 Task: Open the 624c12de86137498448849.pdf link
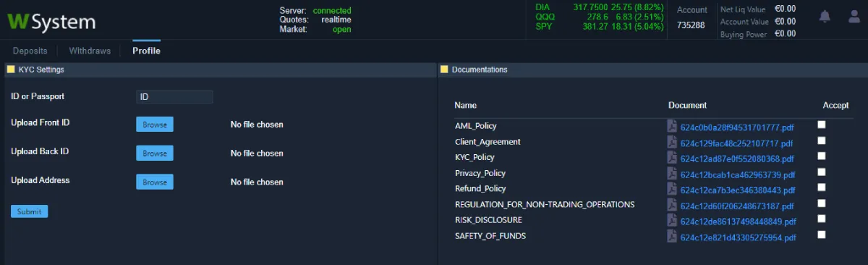click(x=738, y=221)
